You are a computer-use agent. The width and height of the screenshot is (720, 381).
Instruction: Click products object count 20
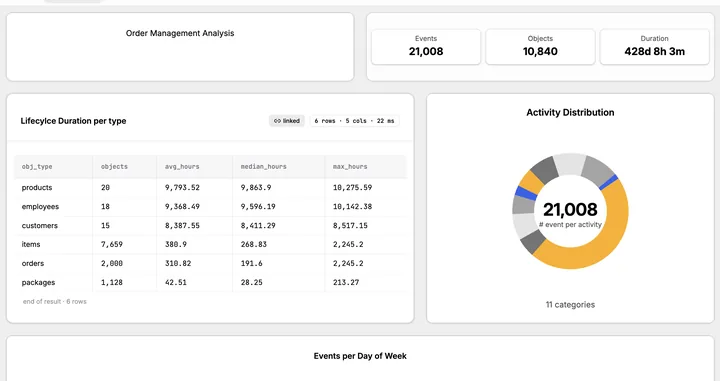105,187
